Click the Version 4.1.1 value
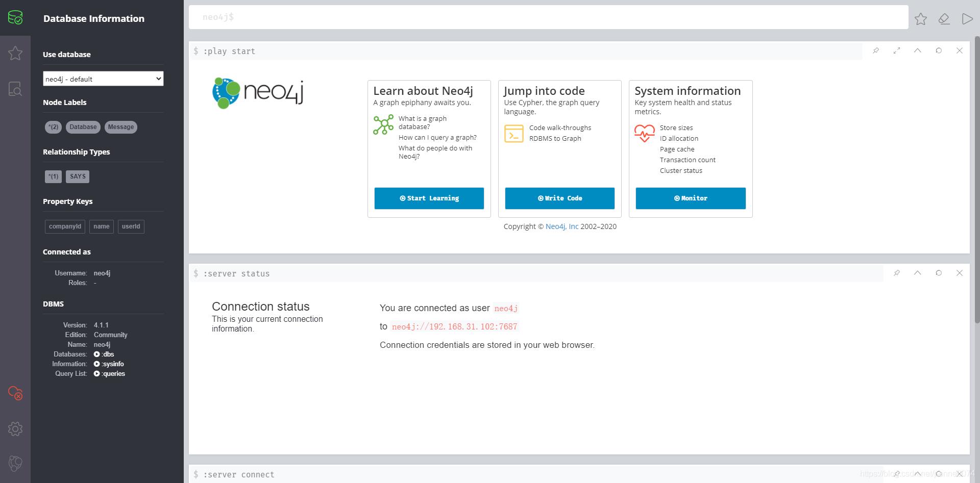 (101, 325)
